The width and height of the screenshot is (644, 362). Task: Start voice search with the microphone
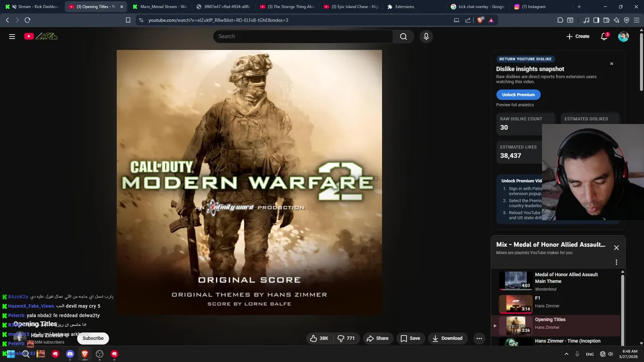pyautogui.click(x=426, y=36)
